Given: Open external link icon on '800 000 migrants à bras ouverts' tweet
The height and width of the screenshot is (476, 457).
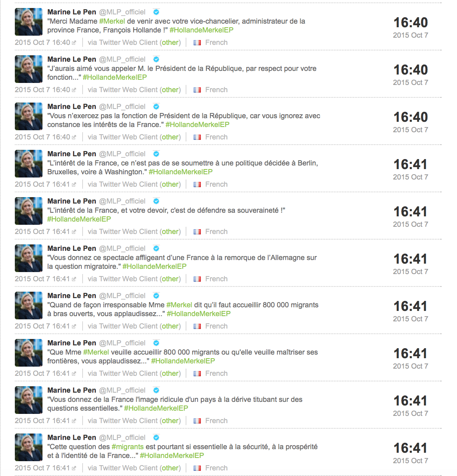Looking at the screenshot, I should [74, 326].
